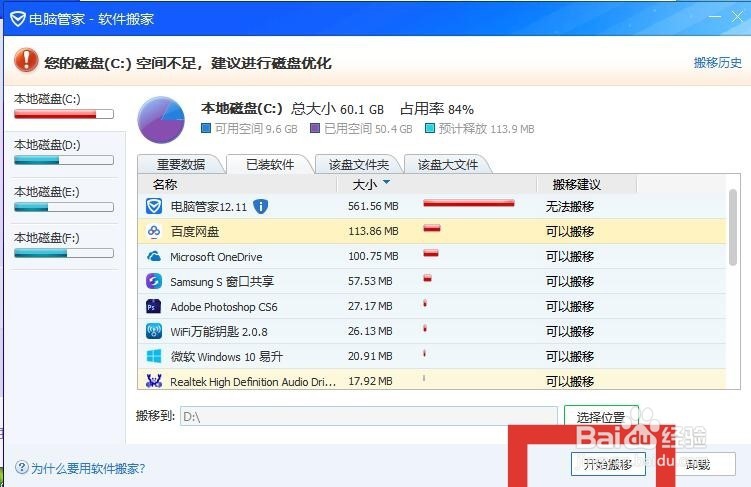Viewport: 751px width, 487px height.
Task: Click the software list vertical scrollbar
Action: (x=732, y=227)
